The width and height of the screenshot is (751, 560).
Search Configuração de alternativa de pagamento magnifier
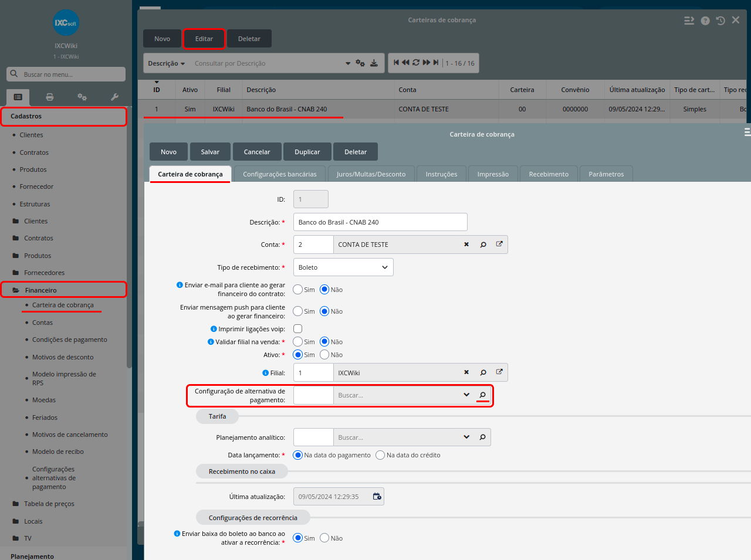tap(482, 395)
